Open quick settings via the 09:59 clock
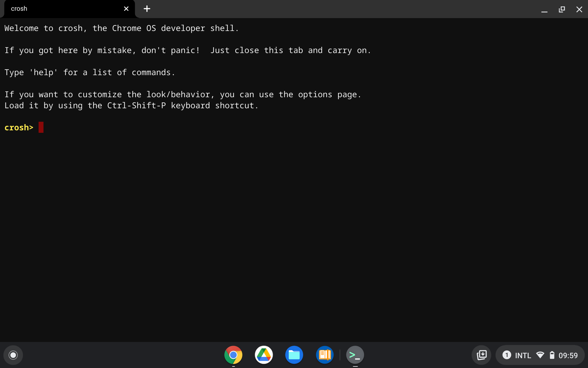This screenshot has height=368, width=588. pyautogui.click(x=568, y=355)
